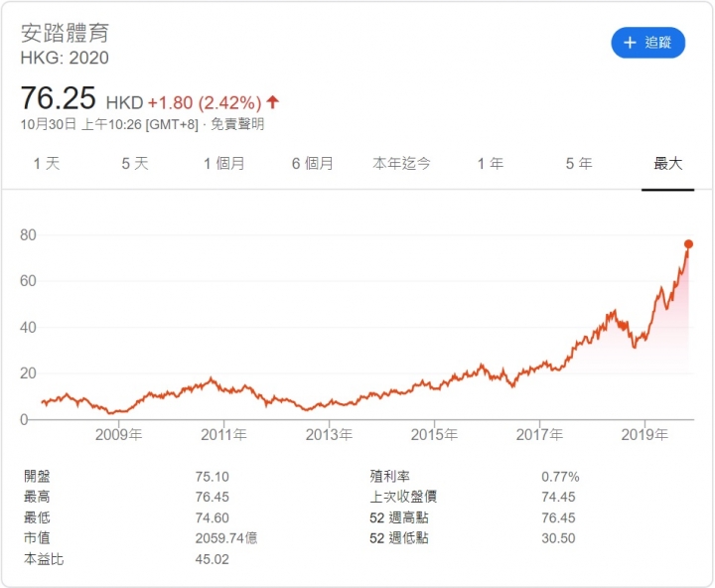Click the 60 y-axis label
The height and width of the screenshot is (588, 715).
tap(28, 281)
